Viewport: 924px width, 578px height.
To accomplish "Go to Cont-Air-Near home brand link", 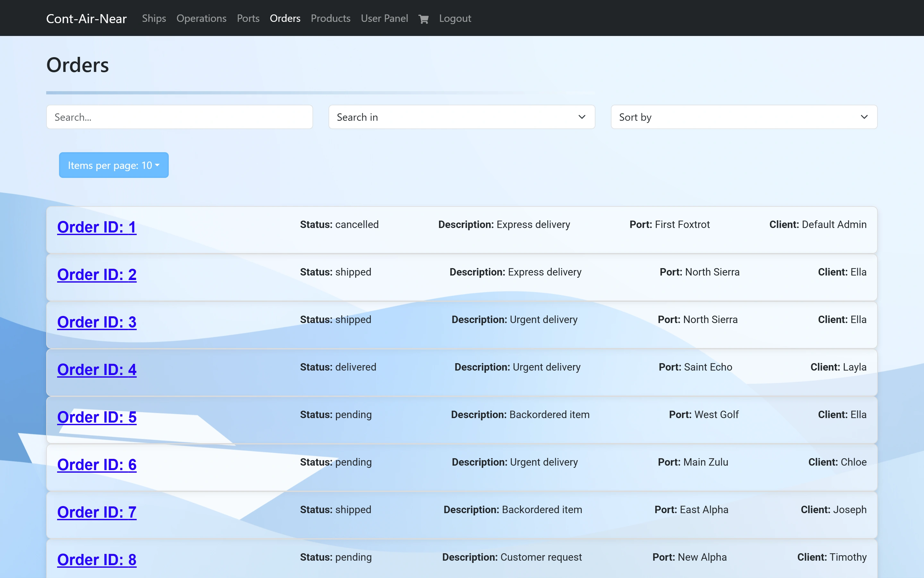I will 86,18.
